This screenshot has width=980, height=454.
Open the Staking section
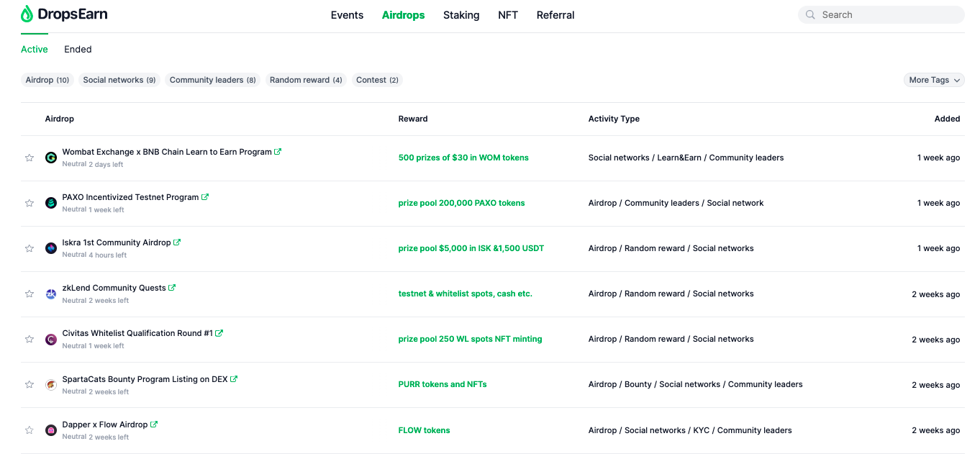tap(461, 15)
